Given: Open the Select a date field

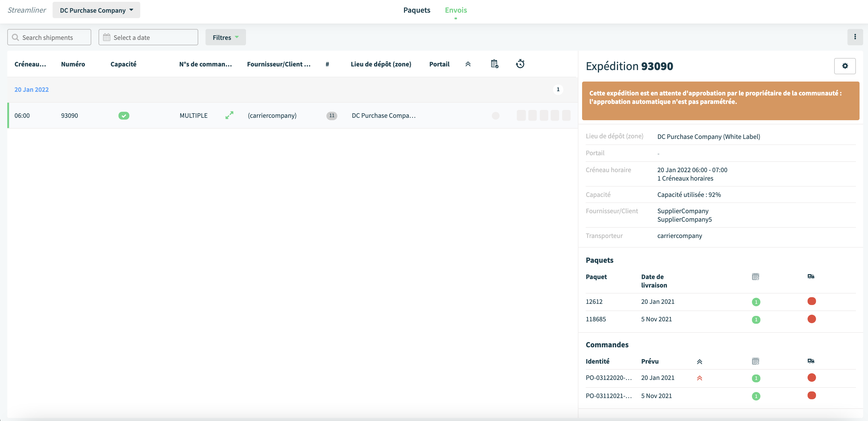Looking at the screenshot, I should pos(148,37).
